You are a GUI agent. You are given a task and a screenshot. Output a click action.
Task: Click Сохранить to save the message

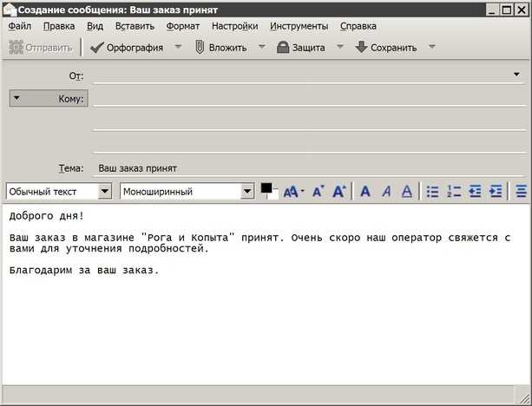[386, 48]
